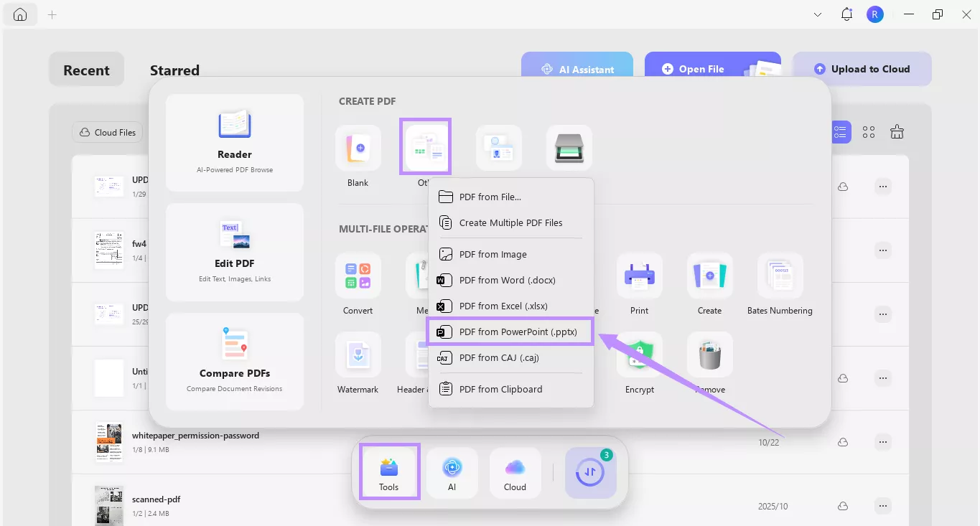Select the Encrypt tool icon
This screenshot has width=980, height=526.
pos(638,354)
